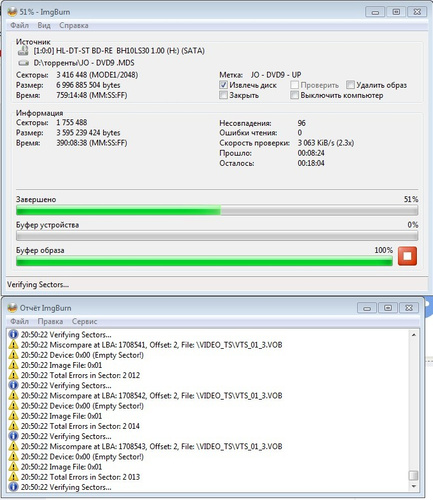This screenshot has height=500, width=433.
Task: Click the warning icon beside Total Errors in Sector: 2 014
Action: 13,426
